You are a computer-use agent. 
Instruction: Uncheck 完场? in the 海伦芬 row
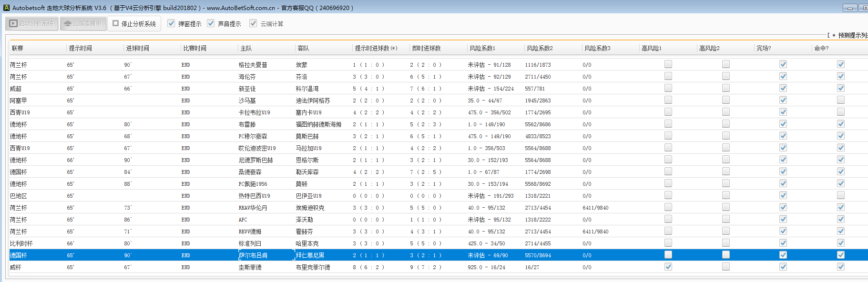783,76
